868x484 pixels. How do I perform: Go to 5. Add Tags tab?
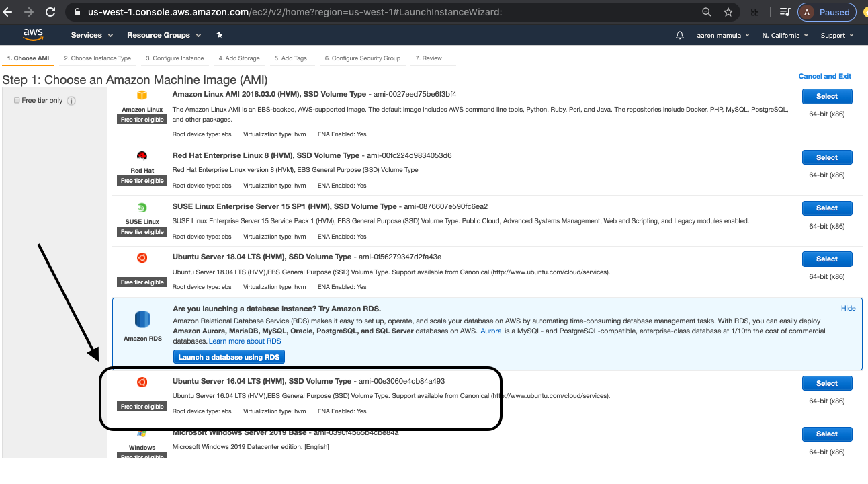tap(291, 58)
